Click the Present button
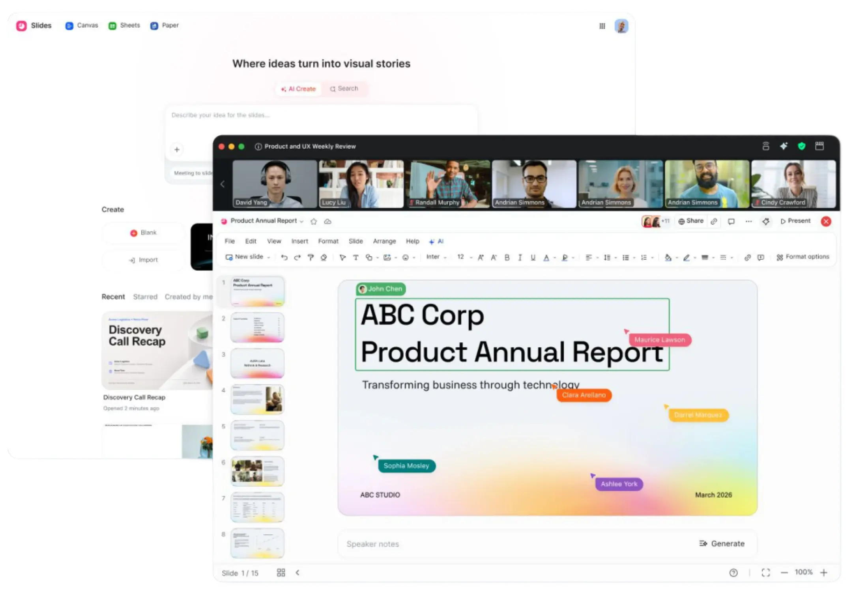This screenshot has height=612, width=868. pos(795,221)
